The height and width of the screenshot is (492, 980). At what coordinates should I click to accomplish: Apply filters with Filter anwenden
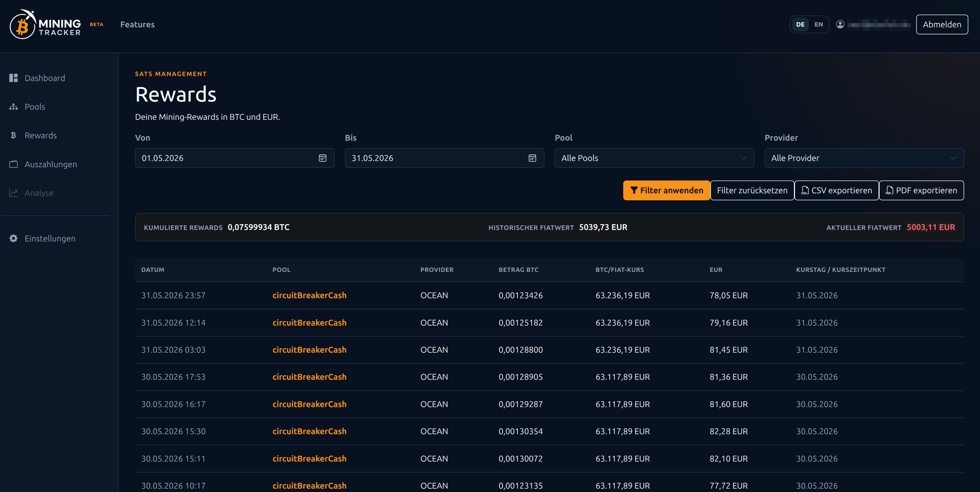[666, 190]
